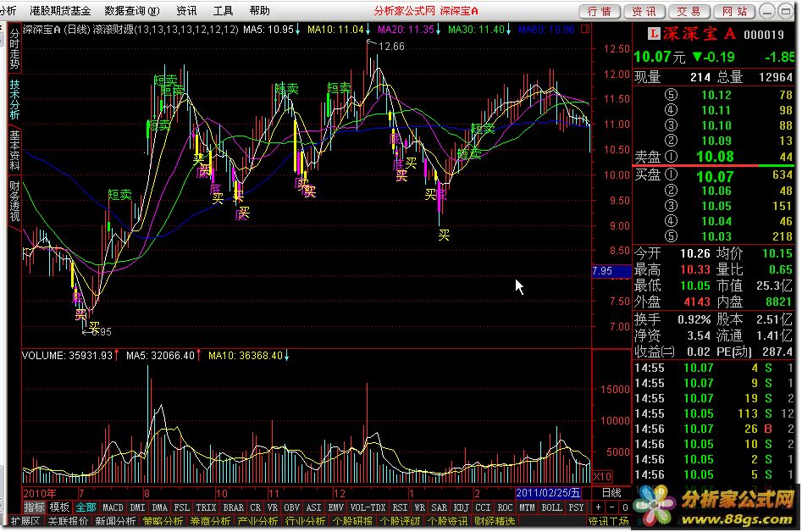Select the KDJ indicator
The height and width of the screenshot is (532, 802).
coord(461,507)
